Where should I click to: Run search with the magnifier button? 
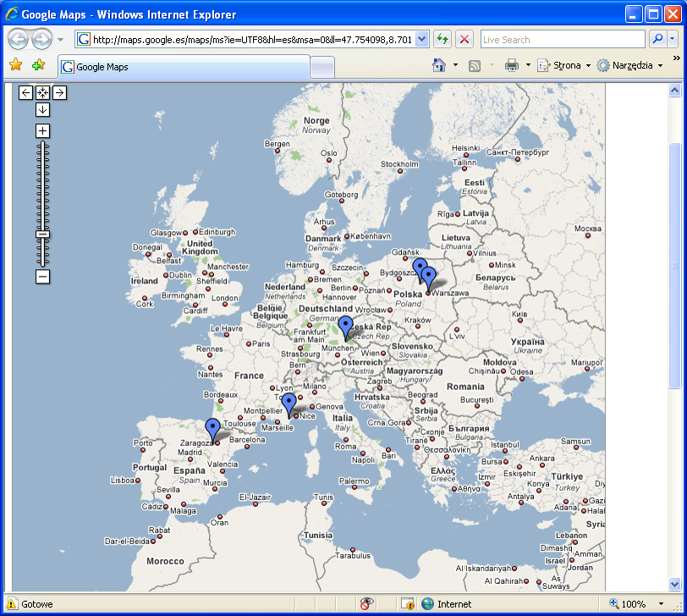click(x=657, y=40)
